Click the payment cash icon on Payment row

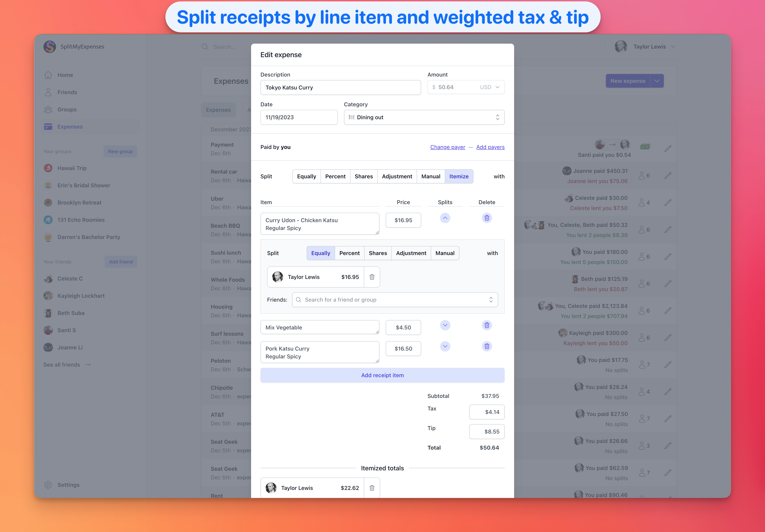click(x=645, y=147)
